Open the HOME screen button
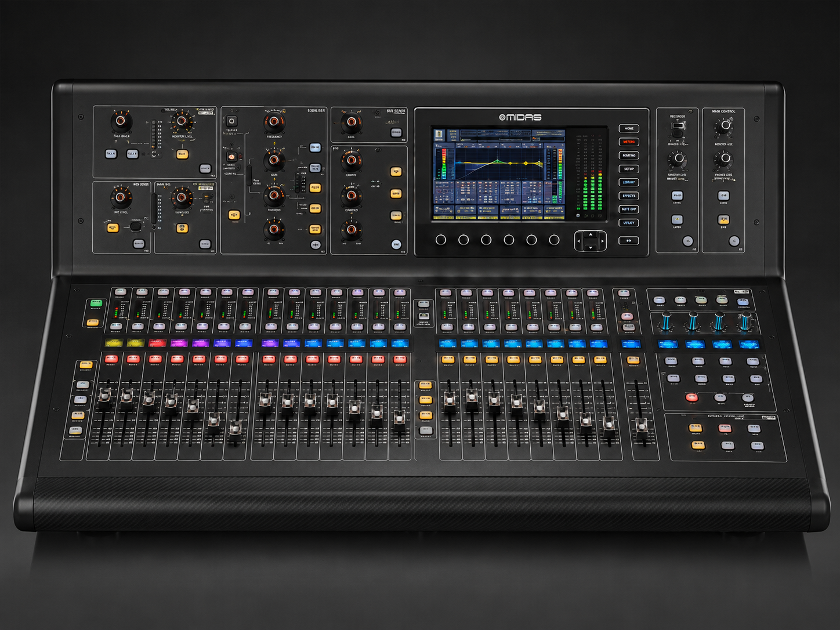Screen dimensions: 840x630 pos(629,128)
